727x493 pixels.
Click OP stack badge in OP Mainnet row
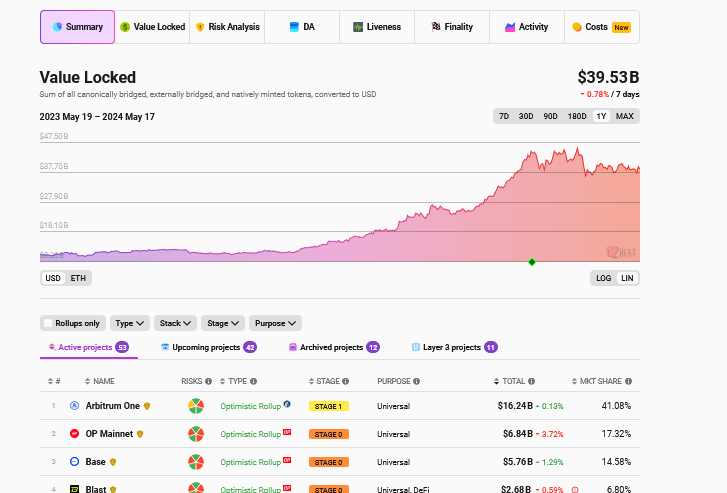[287, 432]
